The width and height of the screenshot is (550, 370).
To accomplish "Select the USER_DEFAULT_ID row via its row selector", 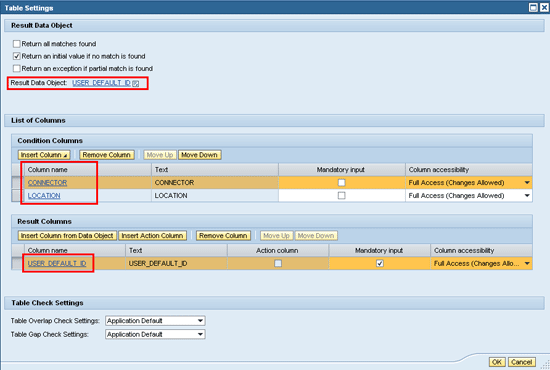I will [x=18, y=263].
